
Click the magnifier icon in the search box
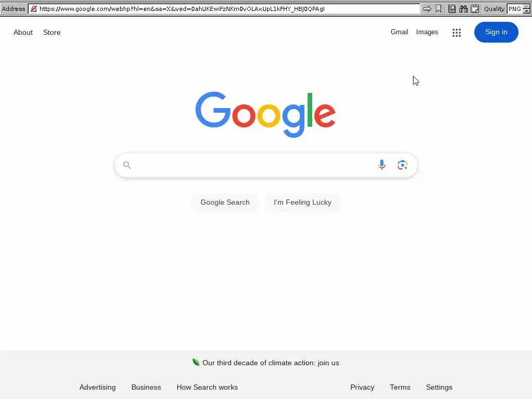click(x=127, y=165)
